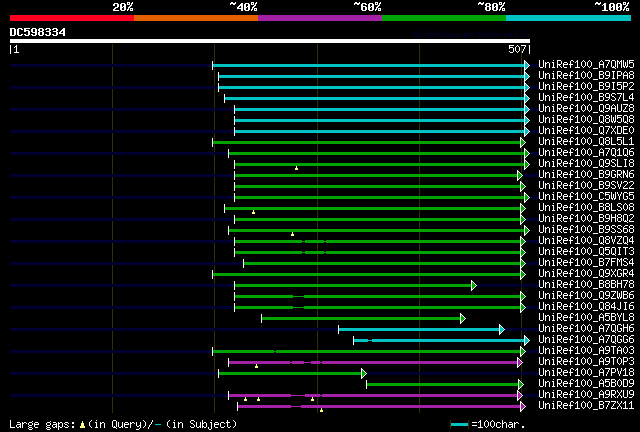Select the UniRef100_C5WYG5 label

(x=586, y=196)
